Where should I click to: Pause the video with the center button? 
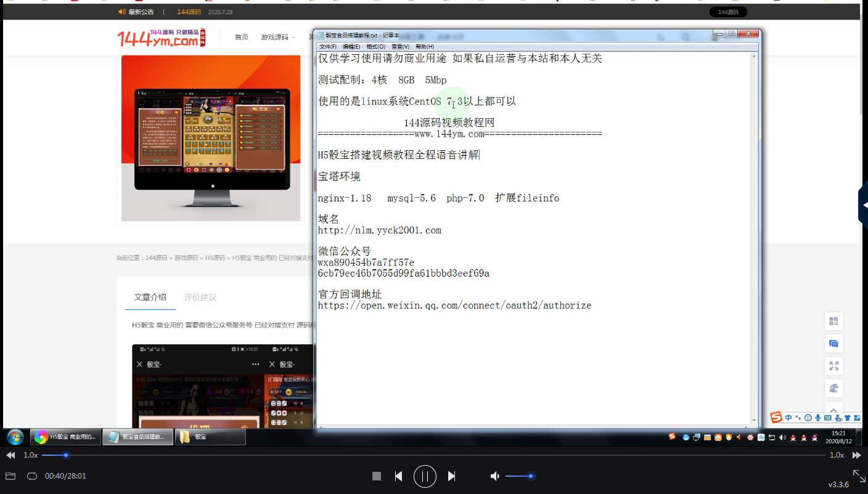425,476
